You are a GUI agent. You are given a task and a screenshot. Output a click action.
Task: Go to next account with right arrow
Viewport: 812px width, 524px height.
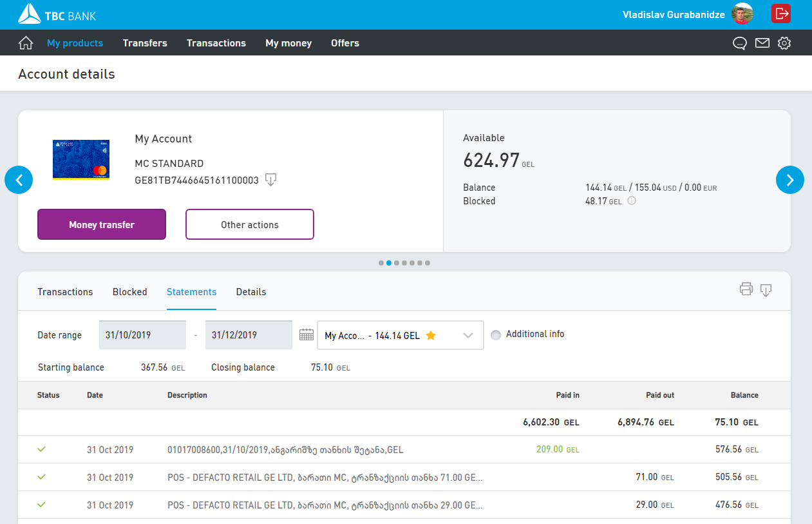pyautogui.click(x=789, y=180)
